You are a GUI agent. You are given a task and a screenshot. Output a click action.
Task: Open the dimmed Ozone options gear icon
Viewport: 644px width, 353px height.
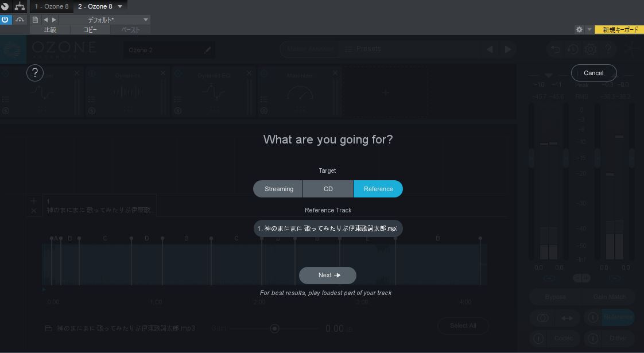(591, 49)
